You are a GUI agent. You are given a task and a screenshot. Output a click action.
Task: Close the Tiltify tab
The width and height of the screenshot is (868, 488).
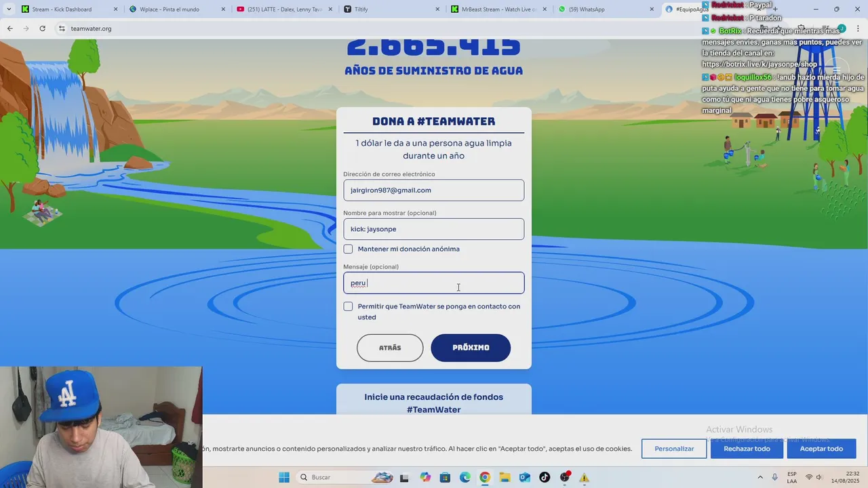click(x=437, y=9)
